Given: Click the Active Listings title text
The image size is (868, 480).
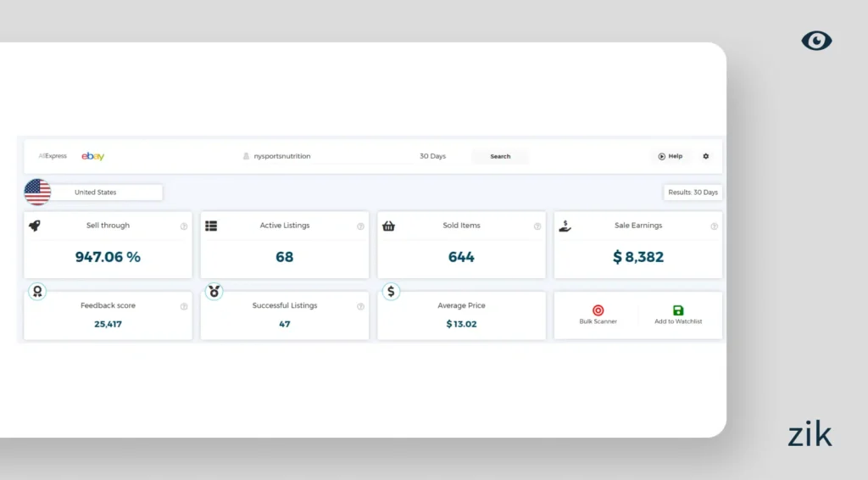Looking at the screenshot, I should [285, 226].
